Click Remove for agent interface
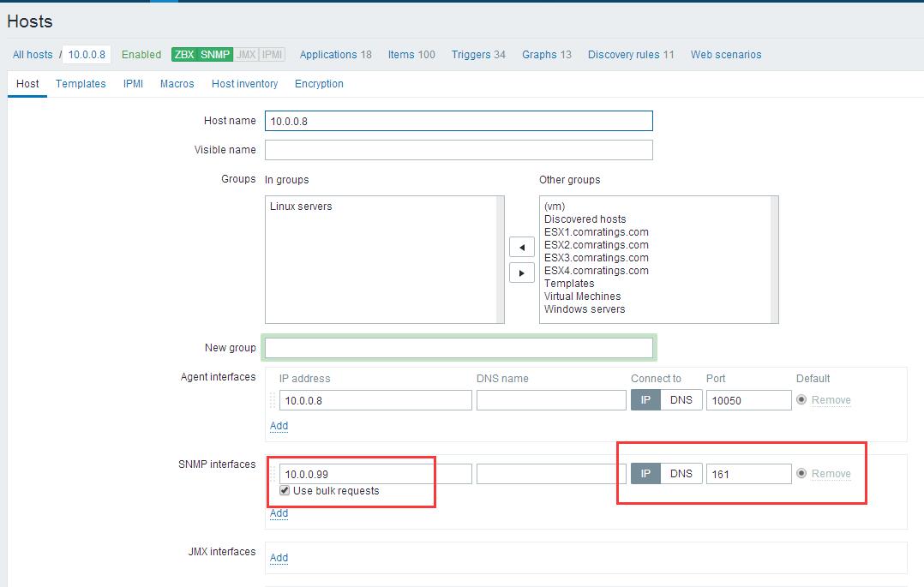Viewport: 924px width, 587px height. [x=831, y=399]
